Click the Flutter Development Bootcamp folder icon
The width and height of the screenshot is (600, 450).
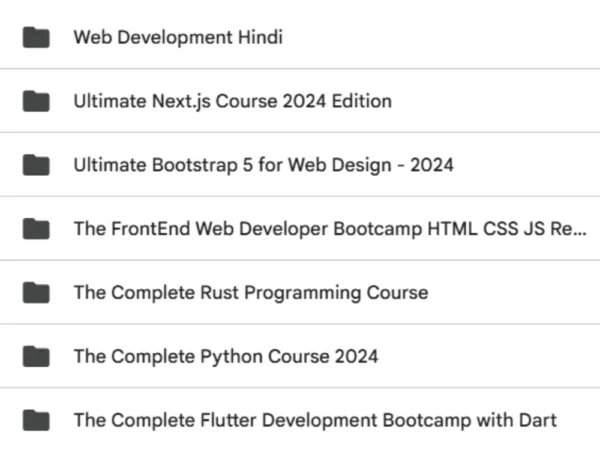[x=36, y=420]
